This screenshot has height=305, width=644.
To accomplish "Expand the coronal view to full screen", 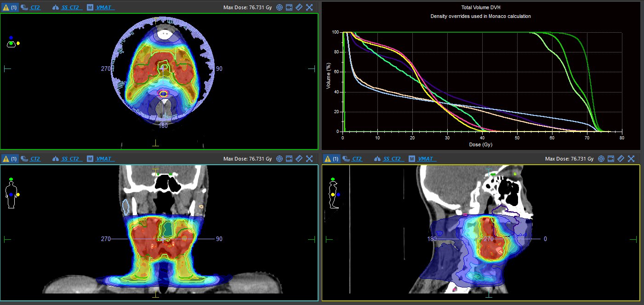I will point(309,159).
